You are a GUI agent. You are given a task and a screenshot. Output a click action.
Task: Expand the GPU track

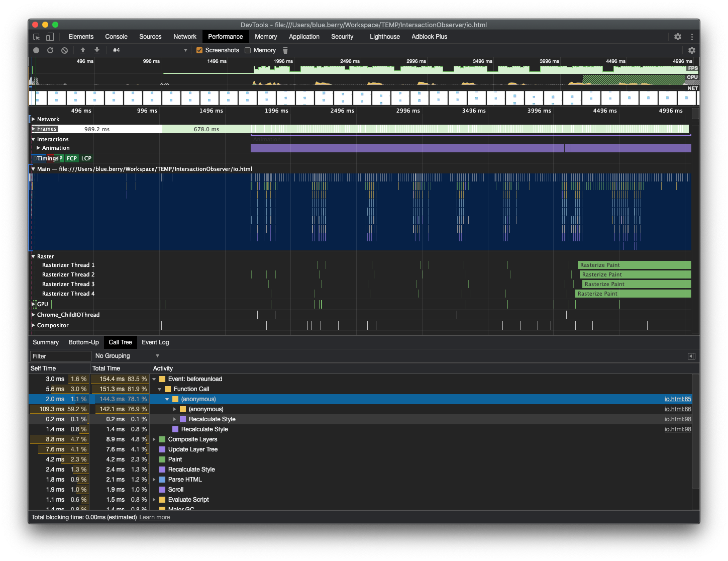(34, 304)
